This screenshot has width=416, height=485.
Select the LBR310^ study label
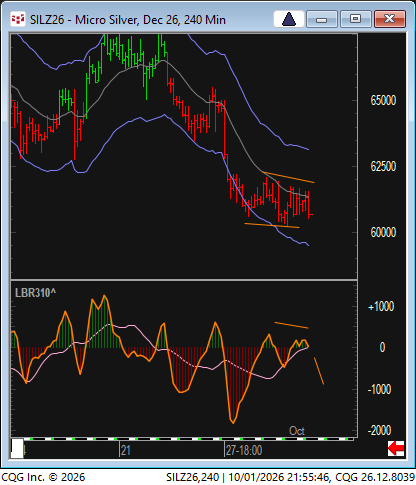[x=36, y=293]
